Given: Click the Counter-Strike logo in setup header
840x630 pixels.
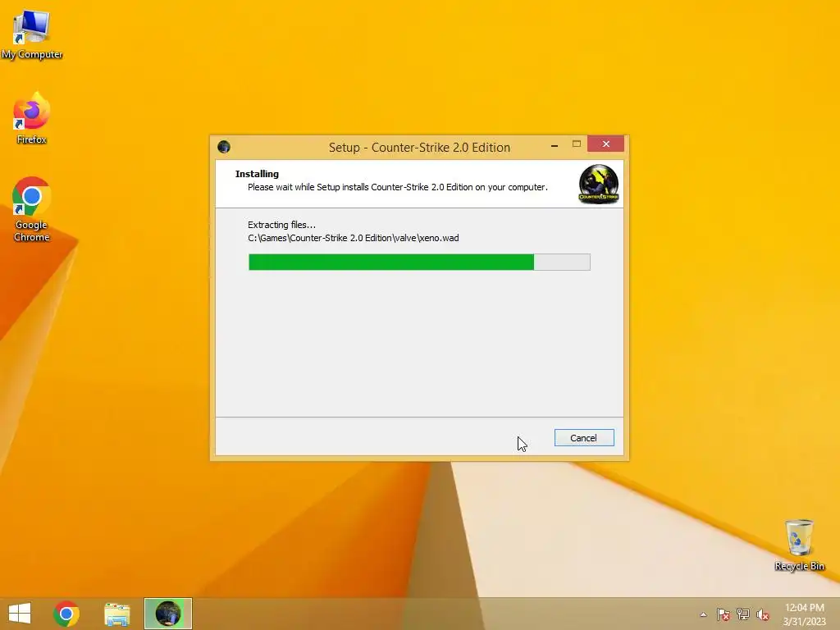Looking at the screenshot, I should (598, 185).
